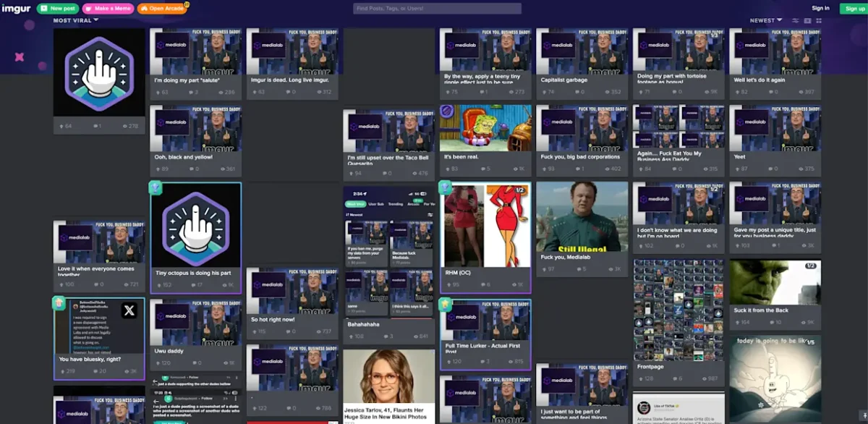The width and height of the screenshot is (868, 424).
Task: Open the 'Fuck you, Medialab' post thumbnail
Action: pos(582,216)
